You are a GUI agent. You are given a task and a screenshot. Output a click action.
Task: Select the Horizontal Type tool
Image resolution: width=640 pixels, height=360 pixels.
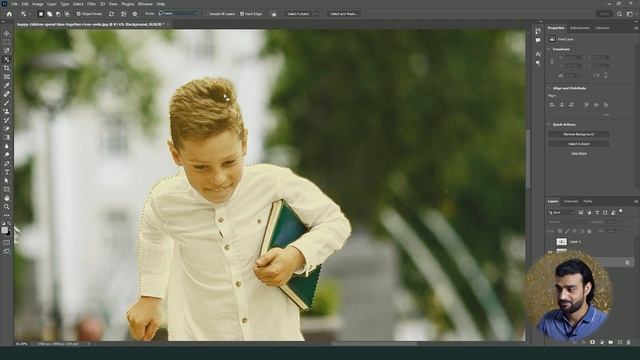7,172
